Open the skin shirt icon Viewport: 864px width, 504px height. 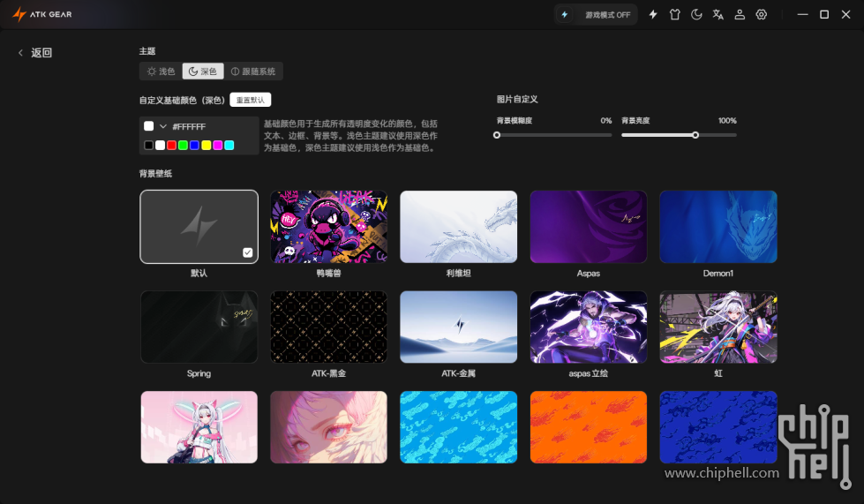coord(674,15)
